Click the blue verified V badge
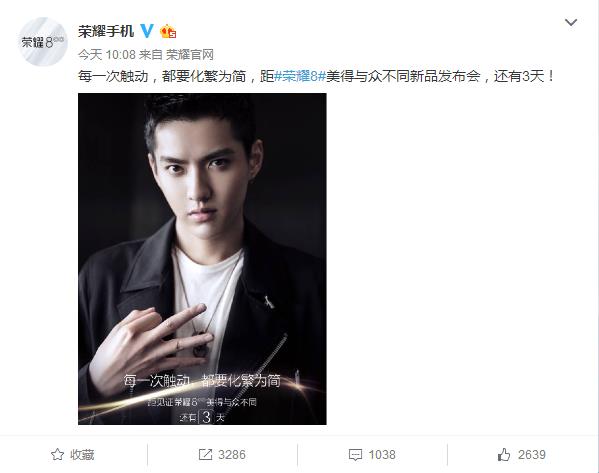599x473 pixels. coord(147,31)
